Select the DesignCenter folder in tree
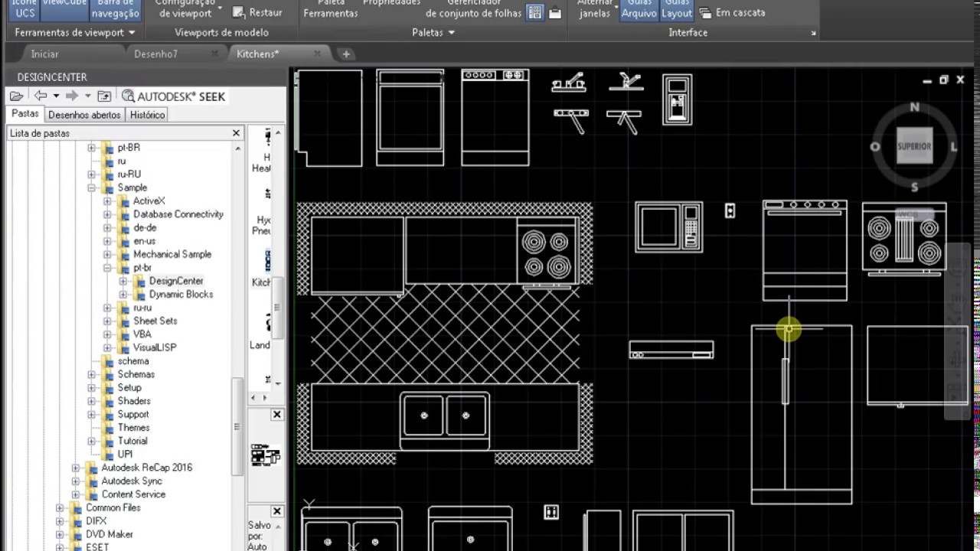980x551 pixels. click(x=176, y=281)
